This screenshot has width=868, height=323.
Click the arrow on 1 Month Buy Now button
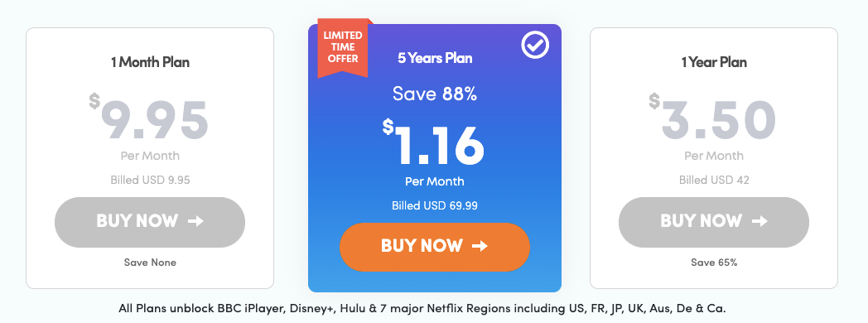195,221
